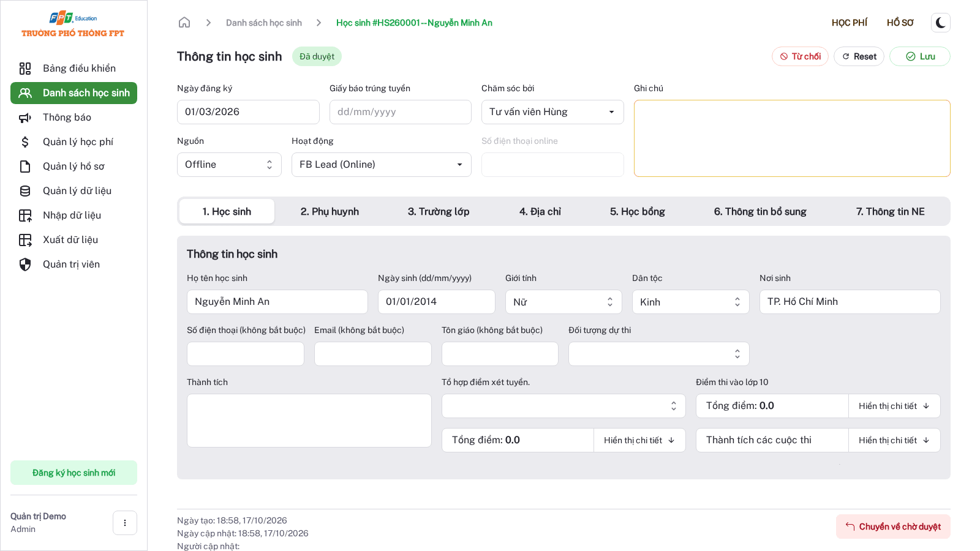
Task: Click the megaphone icon for Thông báo
Action: point(25,118)
